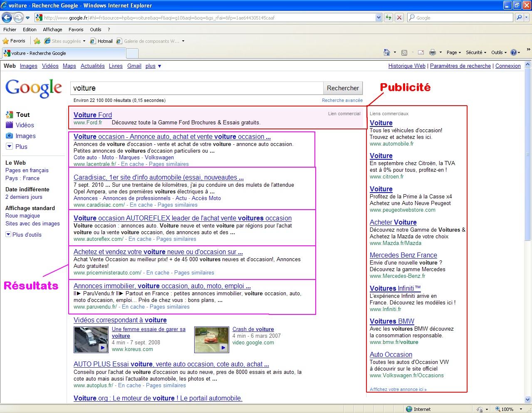Select the Roue magique view
The image size is (532, 413).
(x=22, y=215)
